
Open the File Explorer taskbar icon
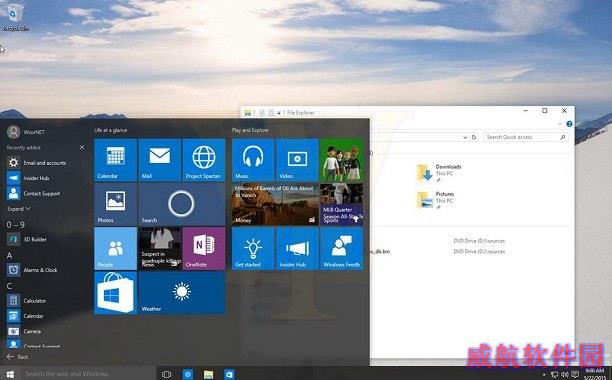point(208,374)
